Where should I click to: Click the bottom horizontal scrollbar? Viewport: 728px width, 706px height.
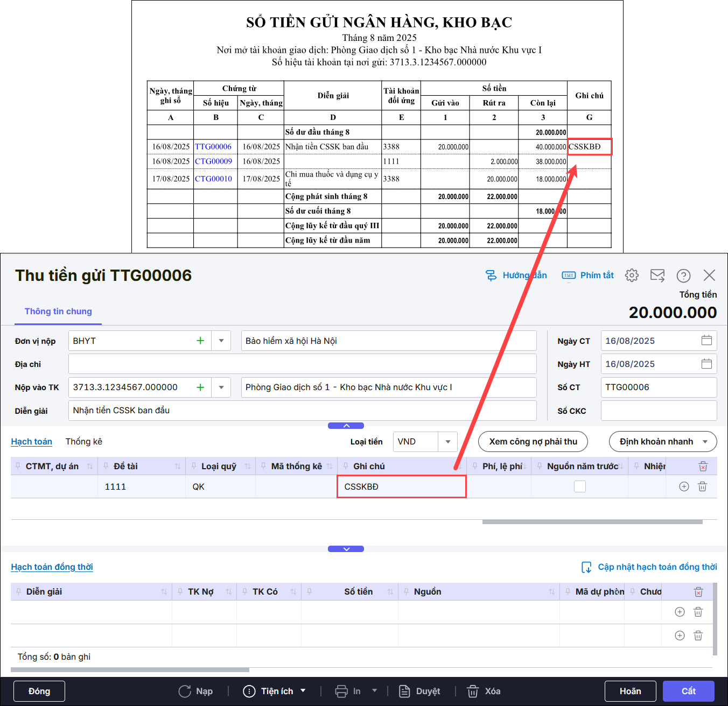(x=130, y=670)
